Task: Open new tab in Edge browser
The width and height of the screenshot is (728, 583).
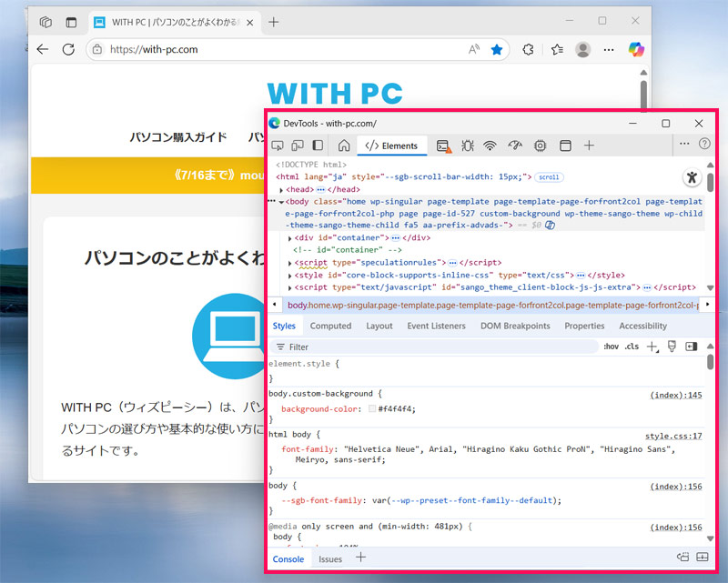Action: point(274,22)
